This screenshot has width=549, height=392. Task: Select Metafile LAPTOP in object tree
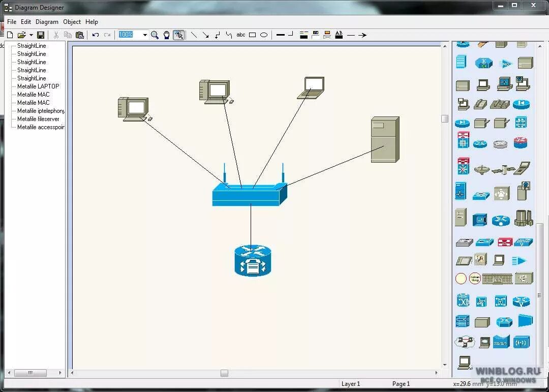38,86
